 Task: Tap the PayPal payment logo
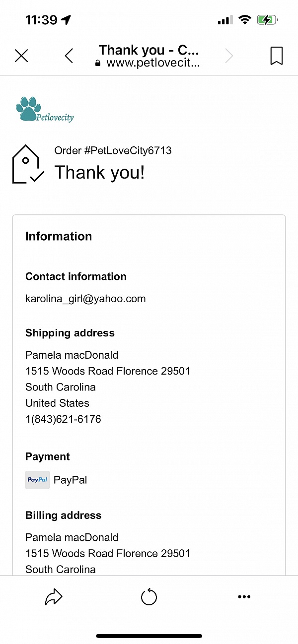click(38, 480)
